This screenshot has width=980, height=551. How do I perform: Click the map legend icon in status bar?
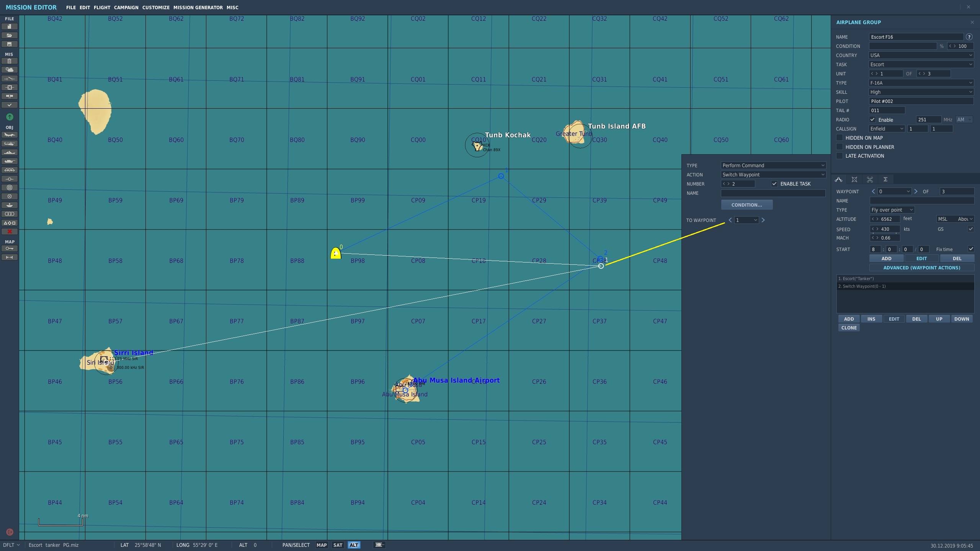(x=379, y=545)
